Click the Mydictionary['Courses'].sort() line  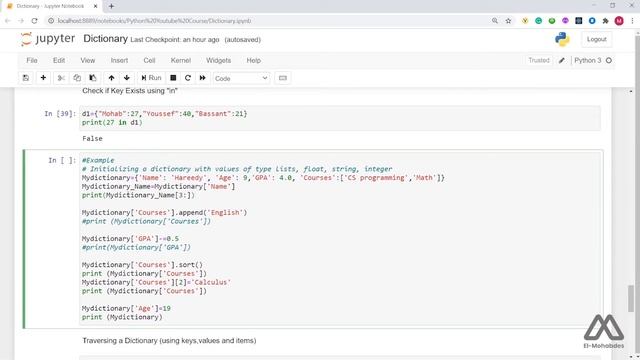pos(142,265)
